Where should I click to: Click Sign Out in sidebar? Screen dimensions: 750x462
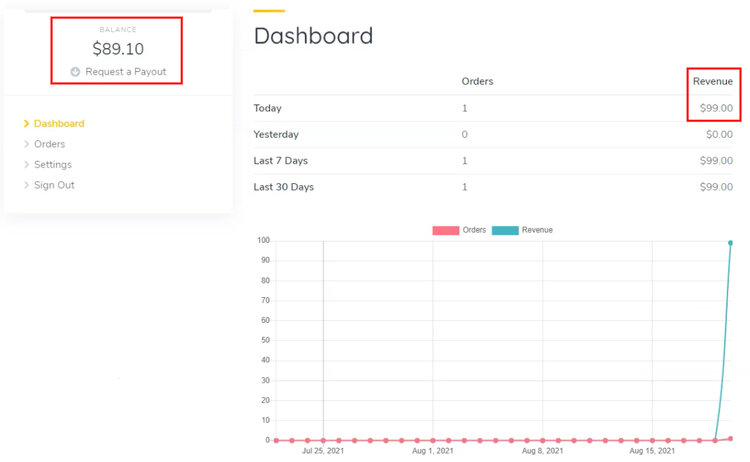(54, 185)
